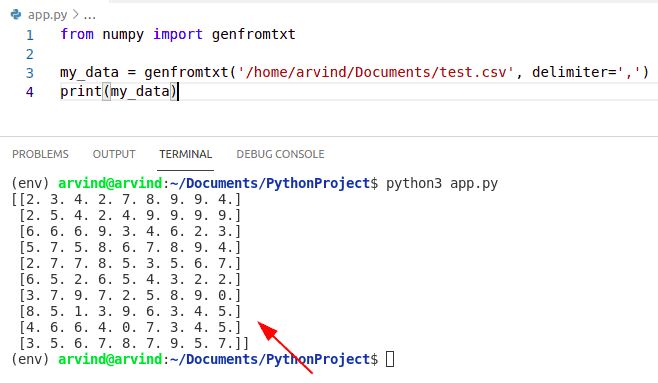The width and height of the screenshot is (658, 383).
Task: Click 'my_data' variable on line 3
Action: pos(89,73)
